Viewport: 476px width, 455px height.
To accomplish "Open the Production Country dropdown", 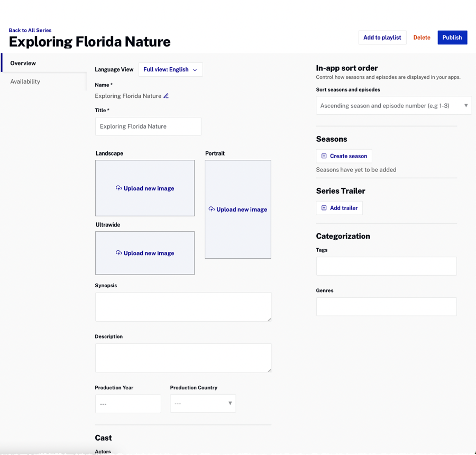I will (x=203, y=404).
